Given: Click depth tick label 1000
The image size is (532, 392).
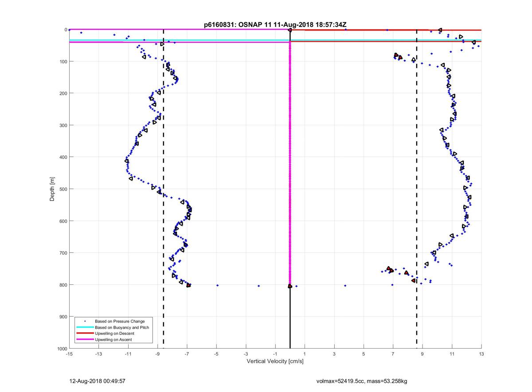Looking at the screenshot, I should pyautogui.click(x=62, y=349).
